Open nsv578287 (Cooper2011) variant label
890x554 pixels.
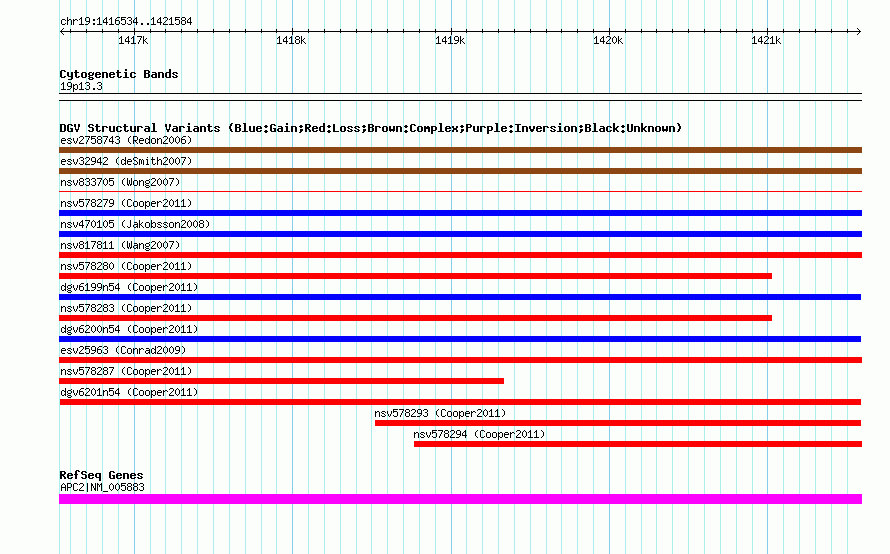(126, 371)
